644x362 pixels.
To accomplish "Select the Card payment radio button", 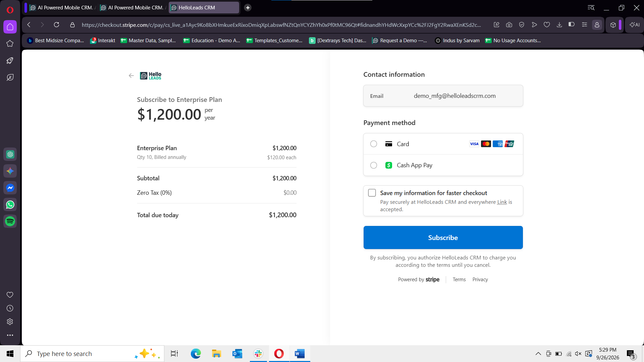I will click(374, 144).
